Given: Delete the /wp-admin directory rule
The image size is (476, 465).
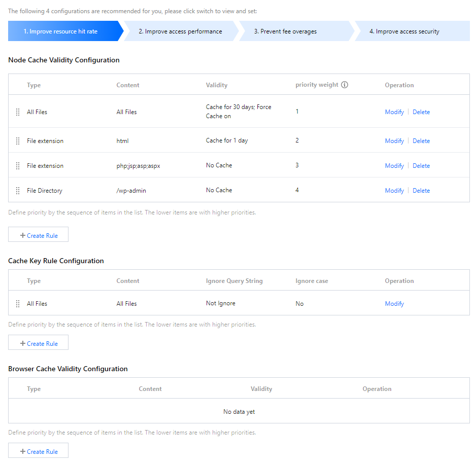Looking at the screenshot, I should [x=421, y=191].
